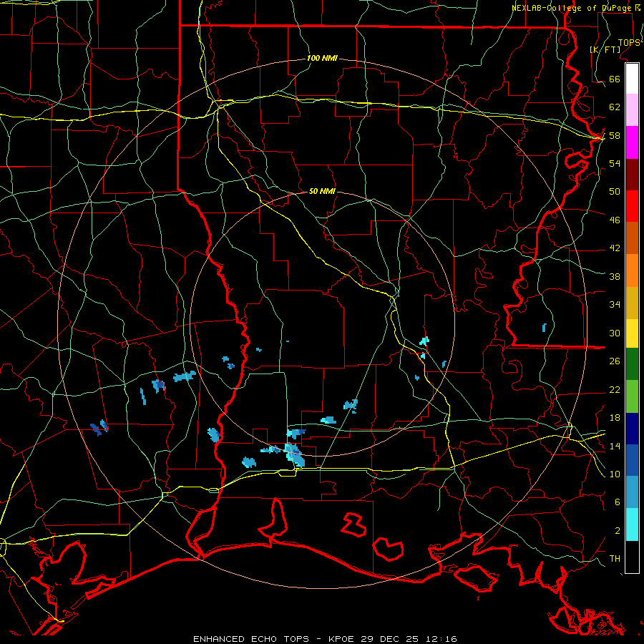Select the bright red 50 kft swatch
Viewport: 644px width, 644px height.
632,206
